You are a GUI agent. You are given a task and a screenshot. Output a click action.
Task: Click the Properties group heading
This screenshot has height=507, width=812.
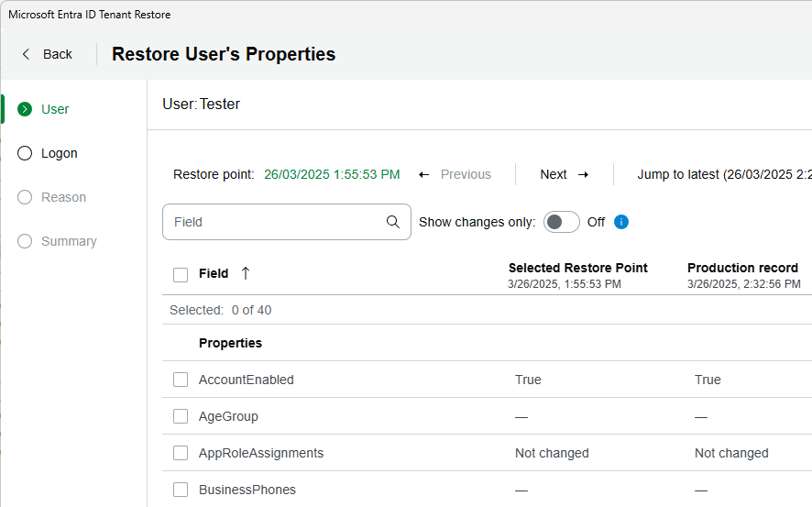(230, 343)
